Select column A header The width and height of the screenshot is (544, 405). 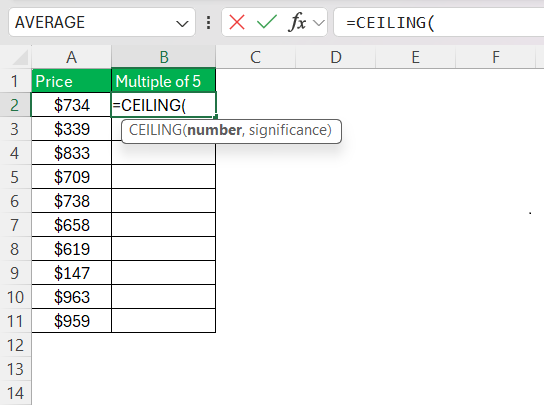pos(71,57)
